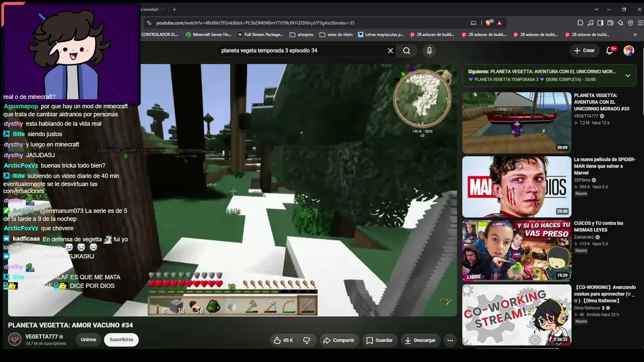The height and width of the screenshot is (362, 644).
Task: Open the aliexpres bookmark folder
Action: point(301,35)
